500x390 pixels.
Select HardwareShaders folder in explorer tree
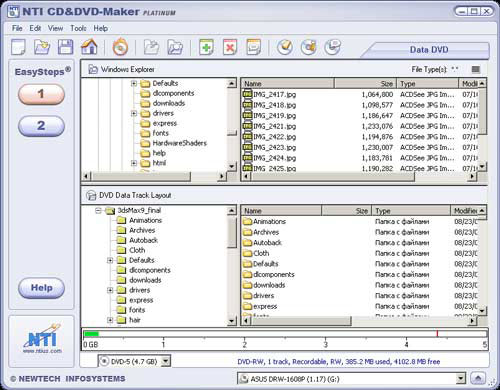point(173,143)
